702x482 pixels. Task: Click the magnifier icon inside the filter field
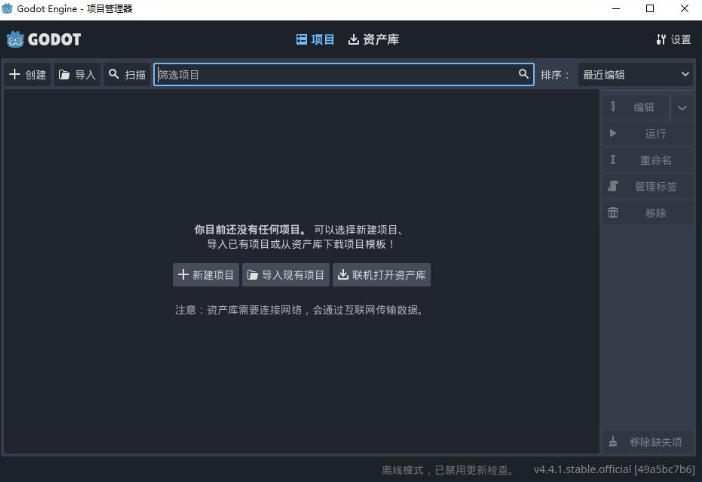click(523, 74)
